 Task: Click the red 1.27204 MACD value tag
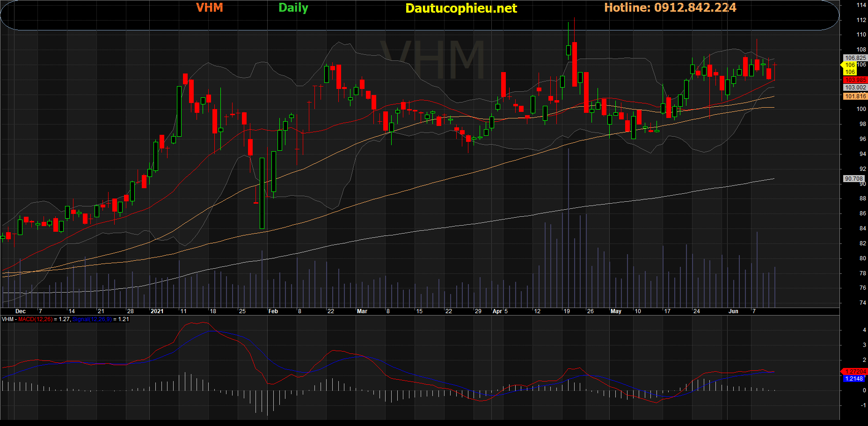(x=855, y=372)
